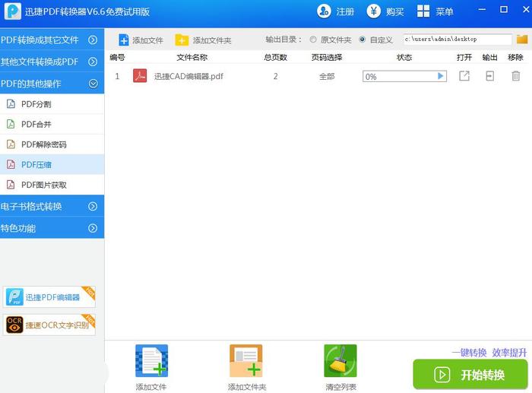Click the top toolbar 添加文件夹 folder icon
Viewport: 532px width, 393px height.
point(182,40)
